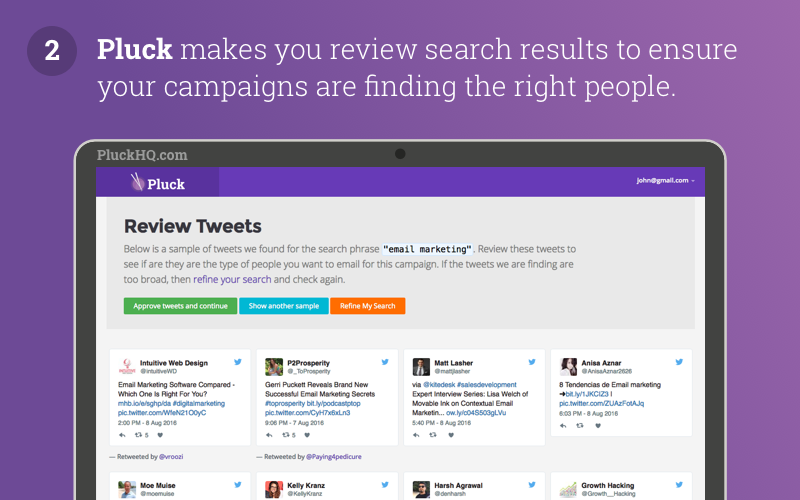This screenshot has height=500, width=800.
Task: Click the P2Prosperity author name
Action: coord(308,363)
